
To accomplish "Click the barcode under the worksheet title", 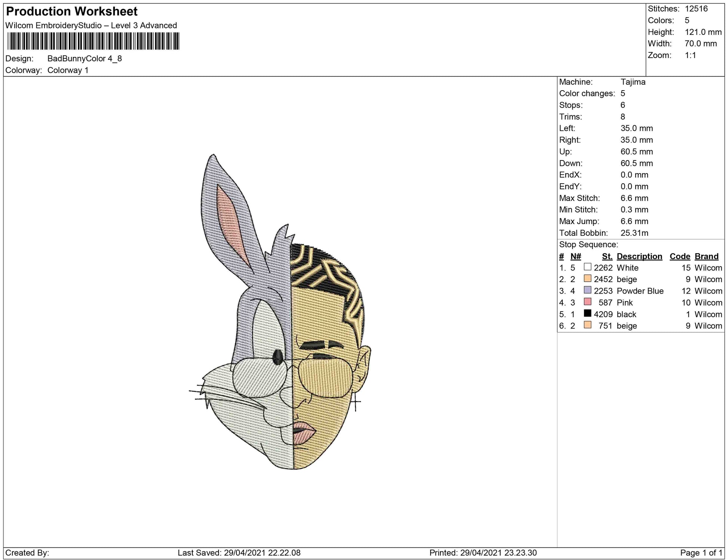I will 93,41.
